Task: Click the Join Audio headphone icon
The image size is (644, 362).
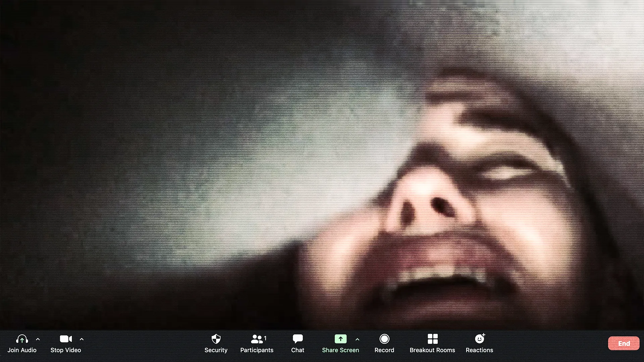Action: pyautogui.click(x=22, y=339)
